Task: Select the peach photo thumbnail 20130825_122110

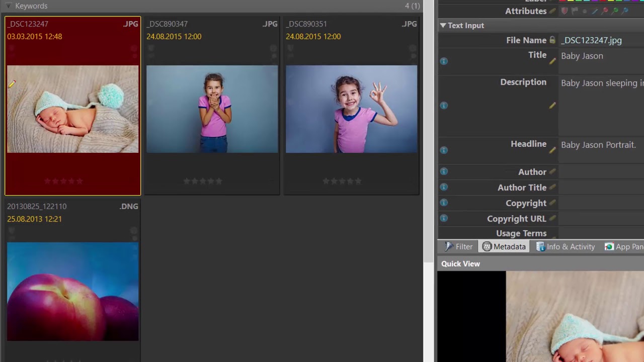Action: pos(72,292)
